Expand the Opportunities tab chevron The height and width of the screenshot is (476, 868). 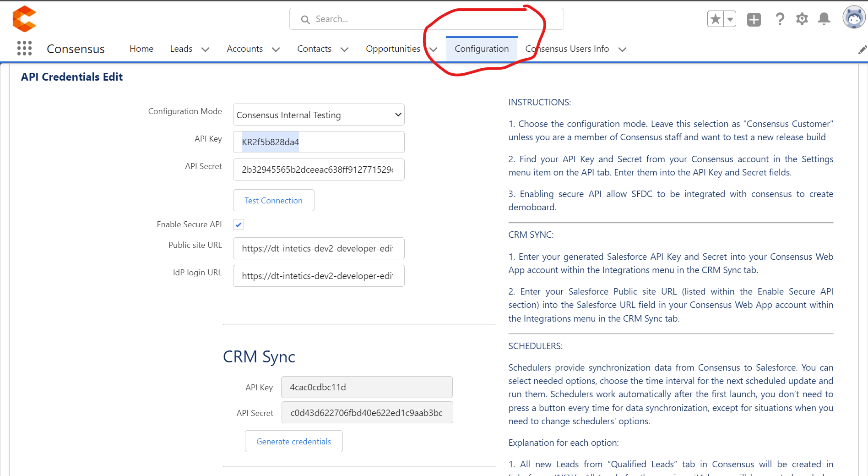coord(433,49)
